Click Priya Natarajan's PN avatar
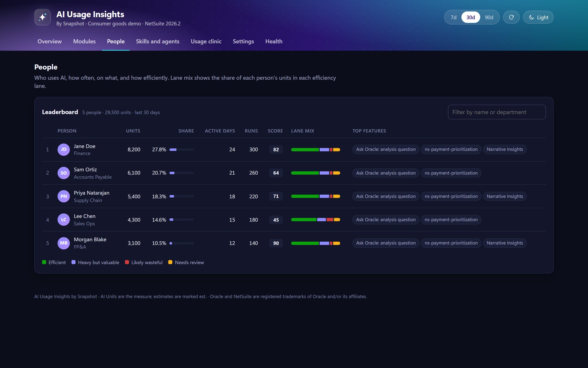The width and height of the screenshot is (588, 368). 64,196
